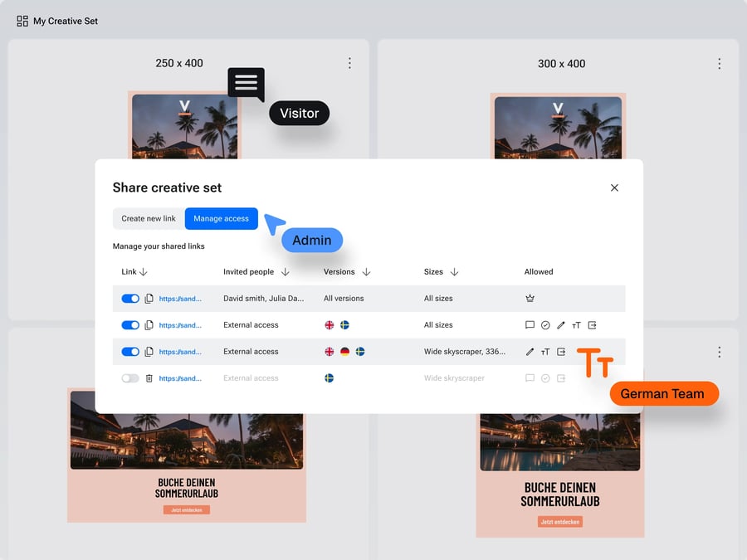Enable the disabled fourth link toggle
747x560 pixels.
click(130, 378)
